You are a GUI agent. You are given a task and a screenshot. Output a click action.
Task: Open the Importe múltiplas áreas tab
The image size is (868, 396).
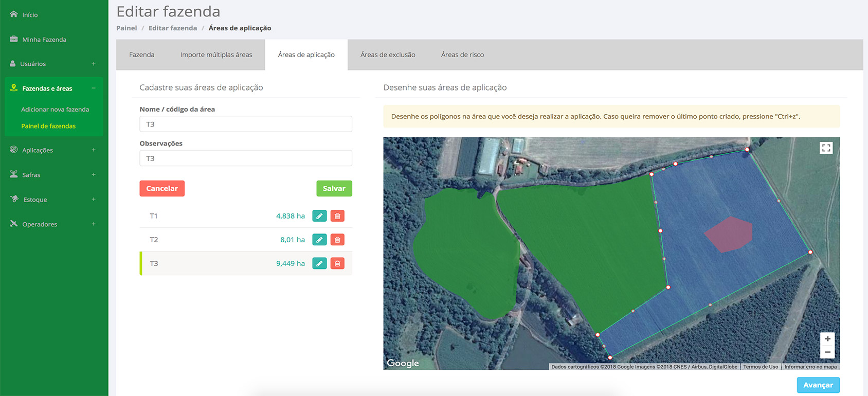pyautogui.click(x=216, y=55)
